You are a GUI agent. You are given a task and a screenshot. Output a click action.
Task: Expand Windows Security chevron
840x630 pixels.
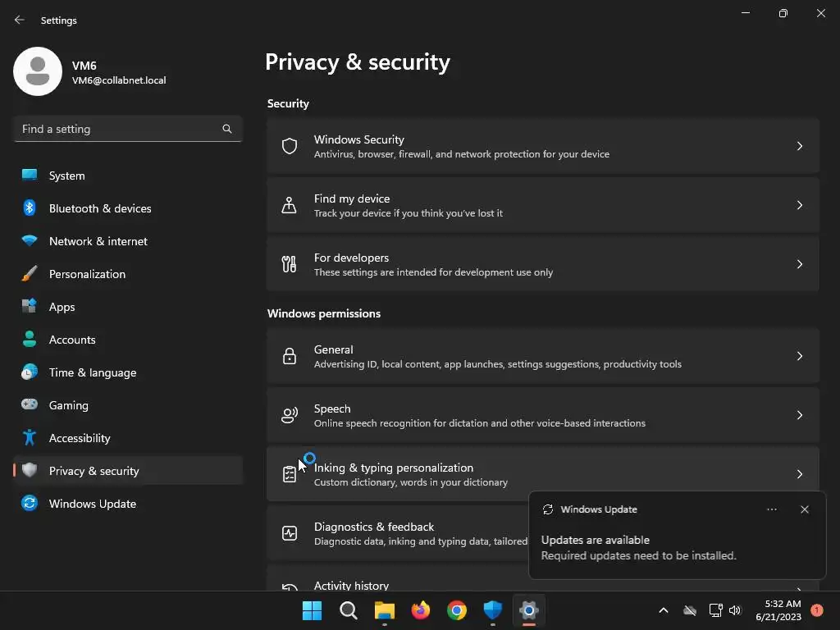coord(799,146)
